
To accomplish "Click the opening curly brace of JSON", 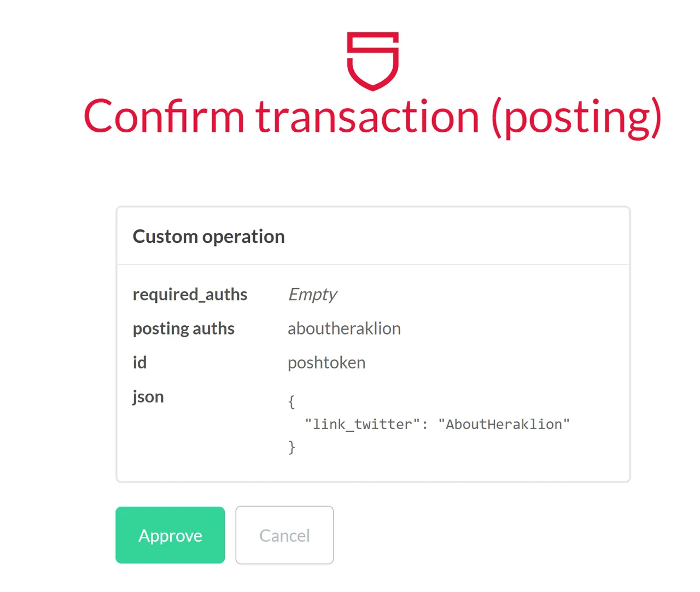I will pyautogui.click(x=291, y=402).
